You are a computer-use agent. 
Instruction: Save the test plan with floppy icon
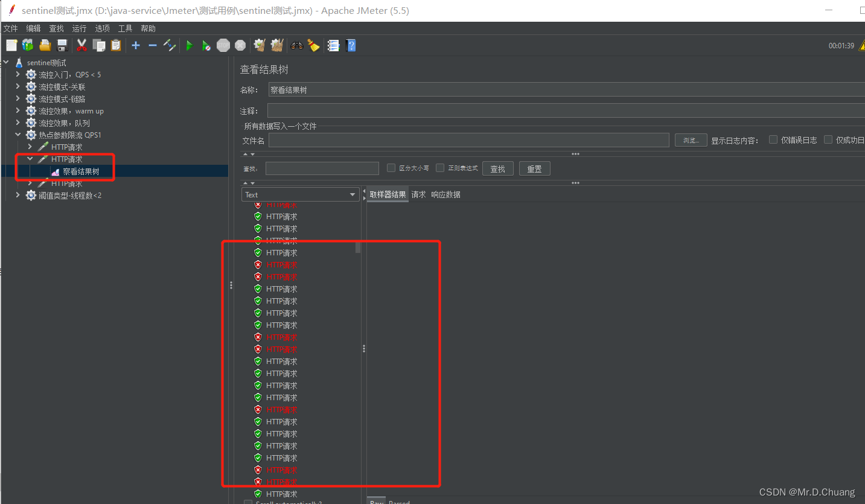tap(62, 45)
